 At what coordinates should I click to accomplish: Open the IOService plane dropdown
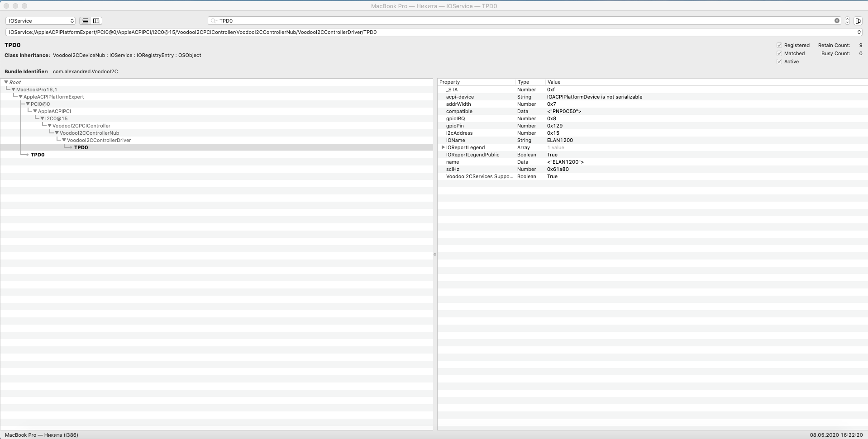[x=40, y=21]
